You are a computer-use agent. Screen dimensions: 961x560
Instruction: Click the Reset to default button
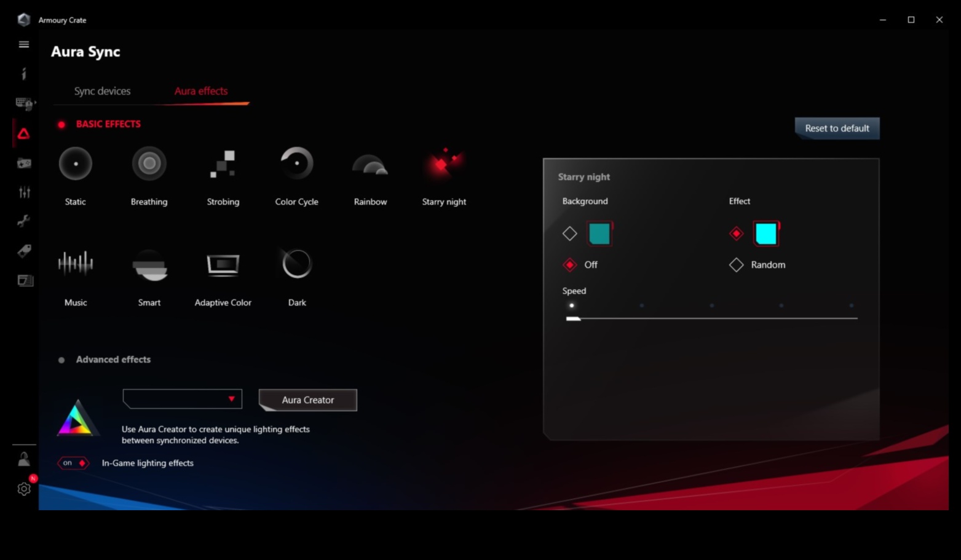pos(837,128)
